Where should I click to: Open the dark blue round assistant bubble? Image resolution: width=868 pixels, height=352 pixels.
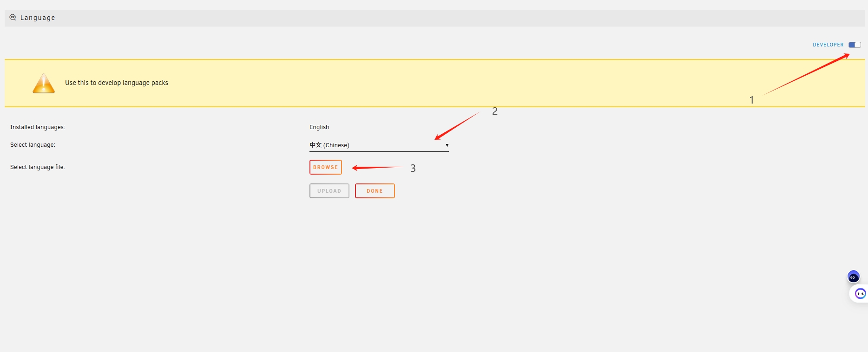pyautogui.click(x=853, y=277)
